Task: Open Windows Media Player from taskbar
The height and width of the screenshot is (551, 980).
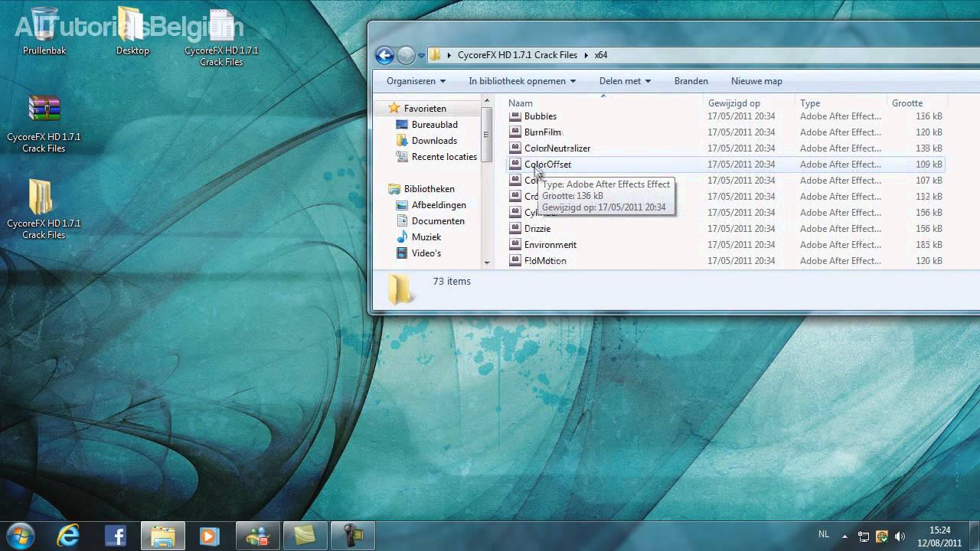Action: [x=209, y=536]
